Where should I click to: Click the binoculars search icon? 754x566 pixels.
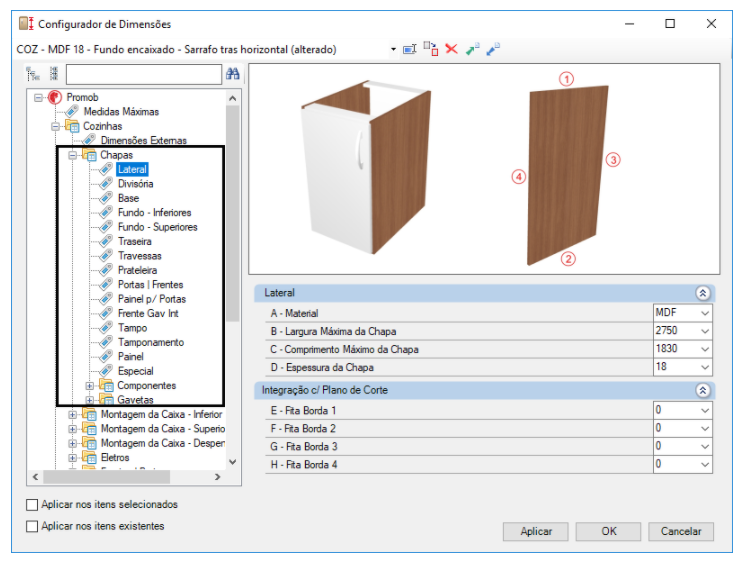(233, 74)
